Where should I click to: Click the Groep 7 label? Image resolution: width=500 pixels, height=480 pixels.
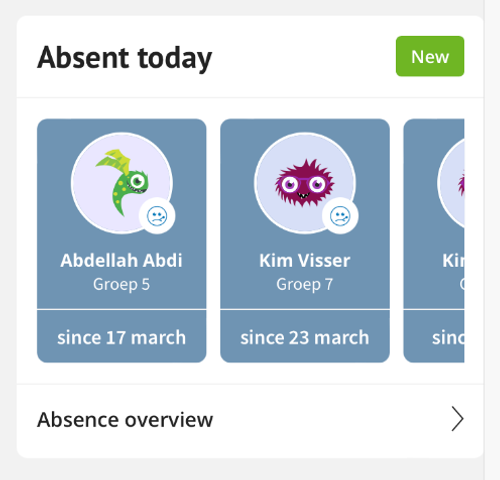tap(305, 284)
